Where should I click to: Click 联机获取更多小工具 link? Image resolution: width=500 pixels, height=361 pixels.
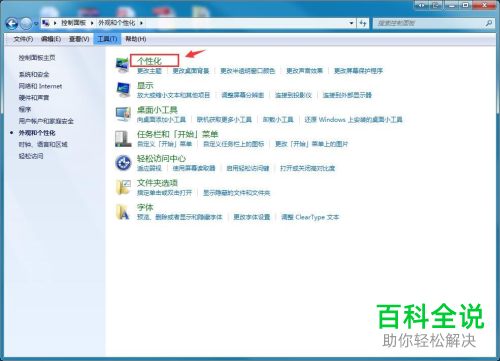click(x=224, y=120)
